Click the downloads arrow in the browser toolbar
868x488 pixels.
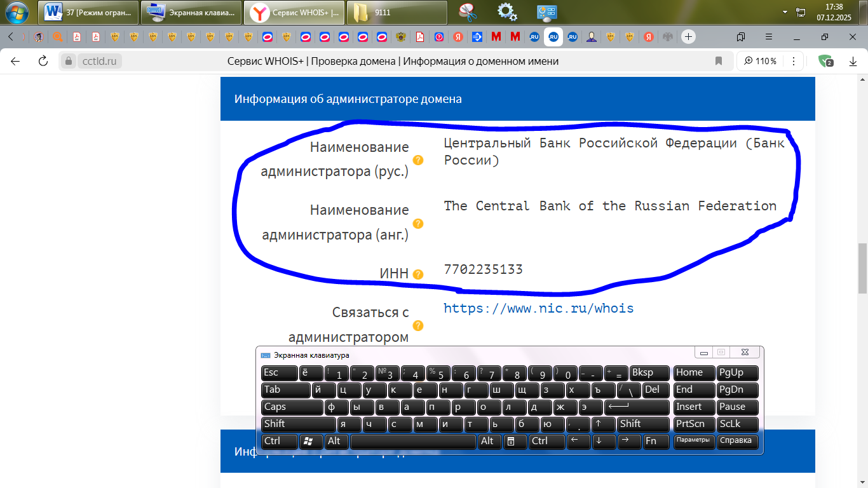[853, 61]
